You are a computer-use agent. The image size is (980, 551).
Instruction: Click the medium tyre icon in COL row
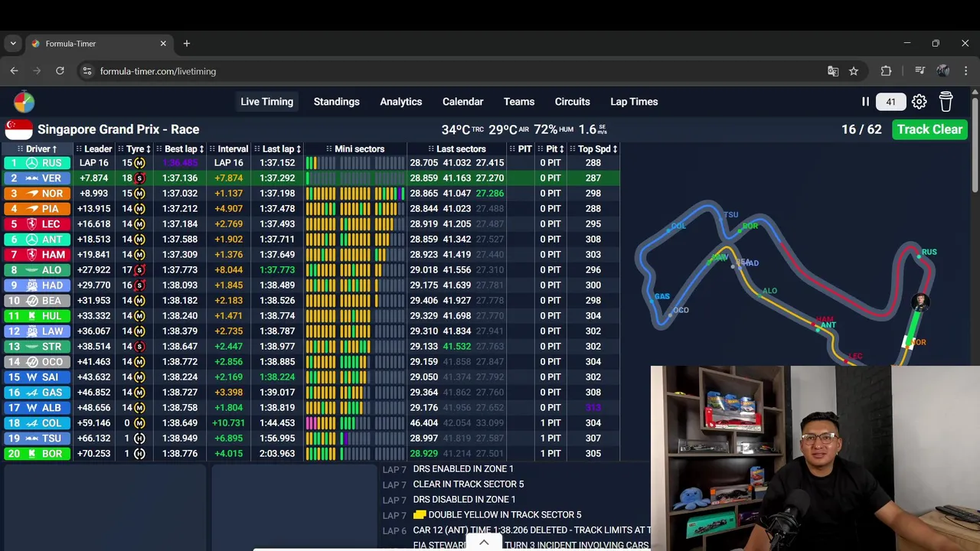pyautogui.click(x=139, y=423)
